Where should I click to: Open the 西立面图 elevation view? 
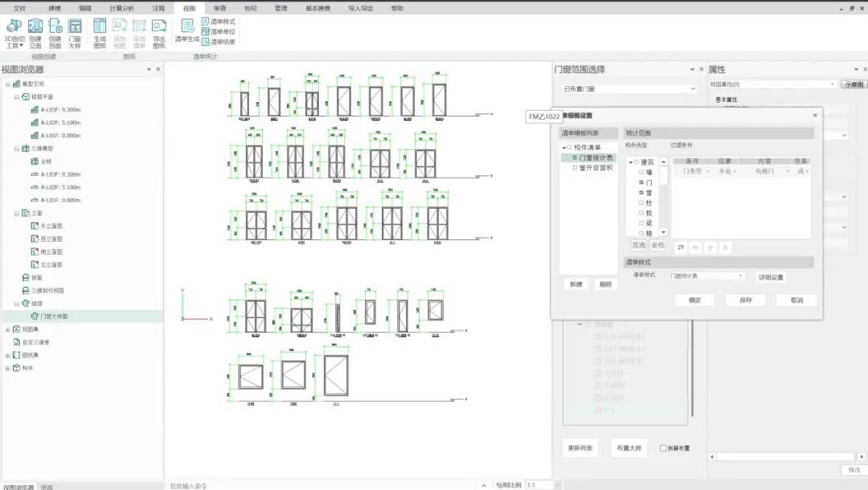pos(47,239)
